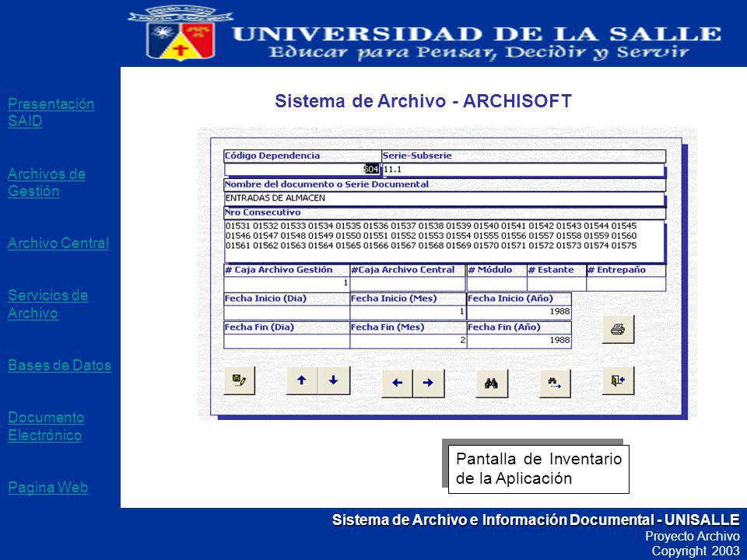This screenshot has width=747, height=560.
Task: Click the '# Módulo' label
Action: point(490,270)
